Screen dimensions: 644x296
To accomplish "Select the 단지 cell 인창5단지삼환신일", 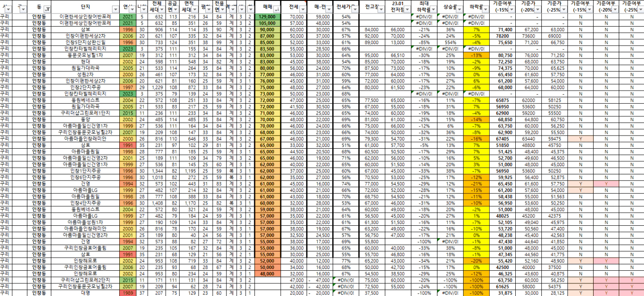I will click(86, 42).
